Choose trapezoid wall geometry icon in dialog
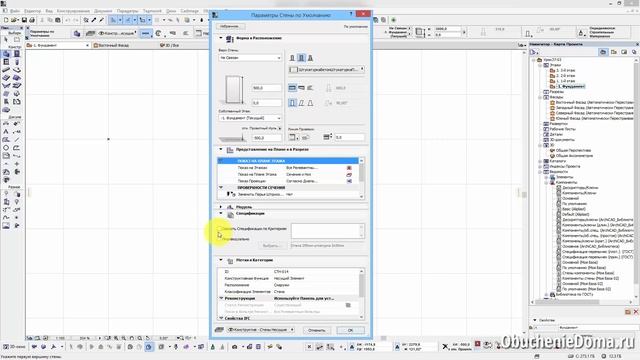 coord(301,88)
